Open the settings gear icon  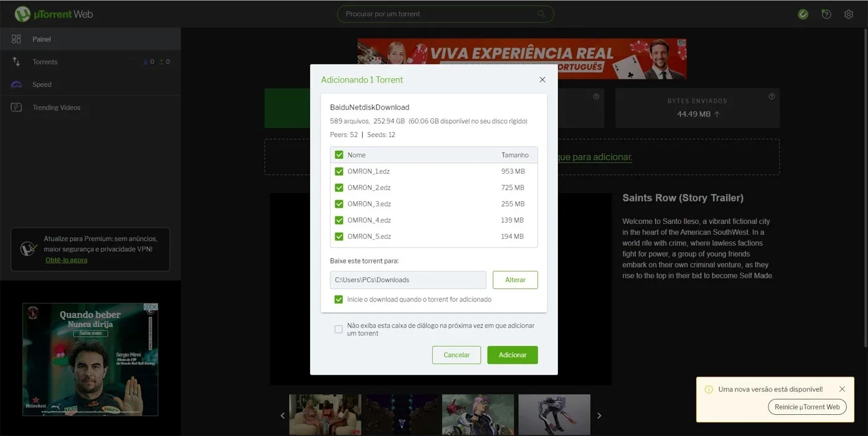(849, 14)
